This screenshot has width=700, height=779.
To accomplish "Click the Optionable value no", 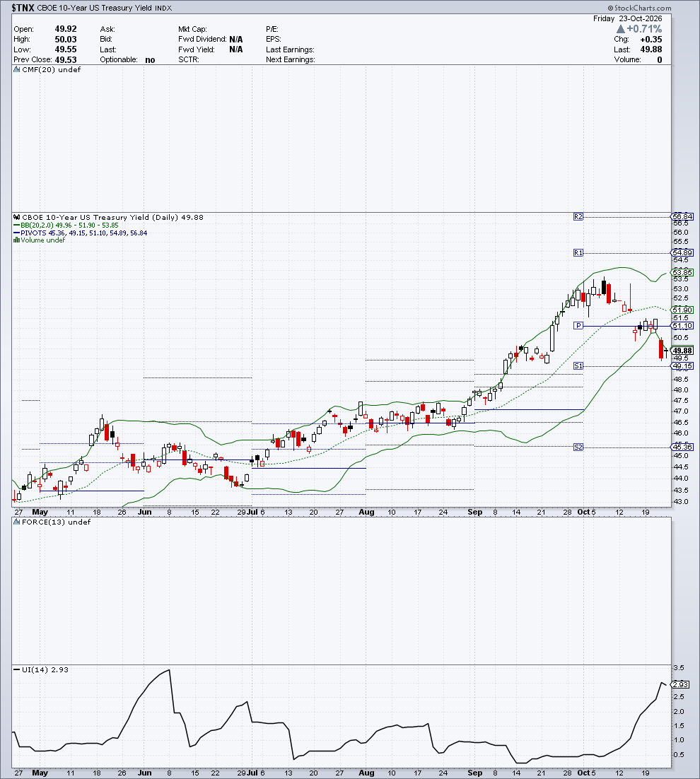I will click(x=150, y=60).
